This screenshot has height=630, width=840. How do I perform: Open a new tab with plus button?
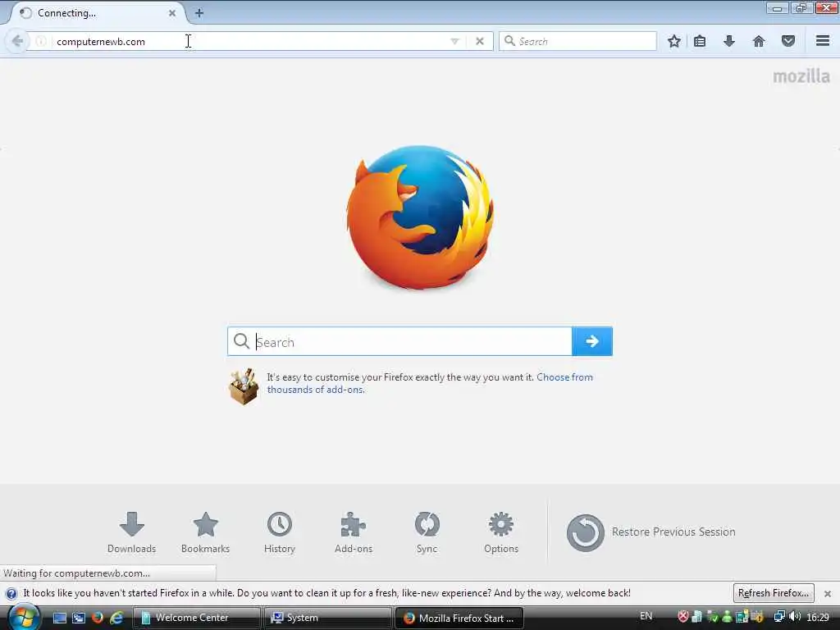199,13
